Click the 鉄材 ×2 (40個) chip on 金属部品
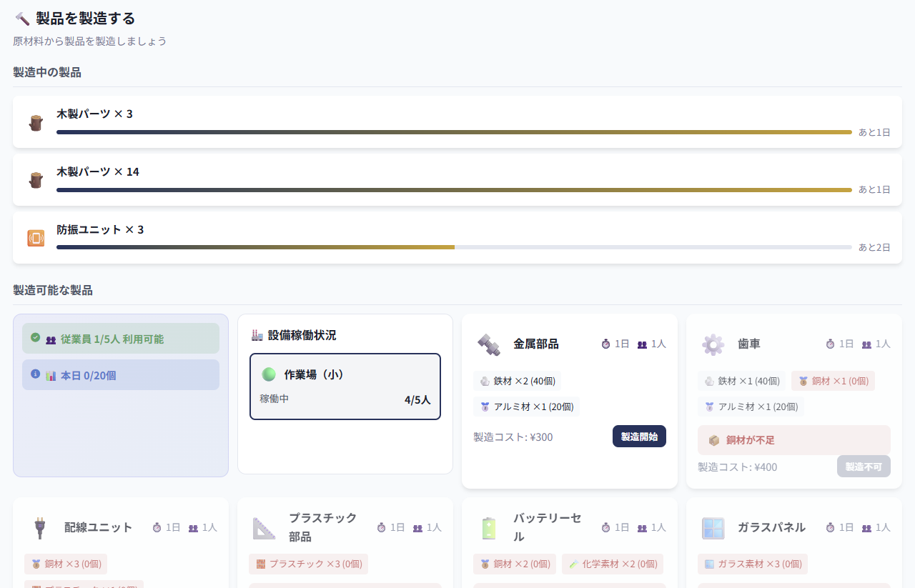The image size is (915, 588). point(518,381)
